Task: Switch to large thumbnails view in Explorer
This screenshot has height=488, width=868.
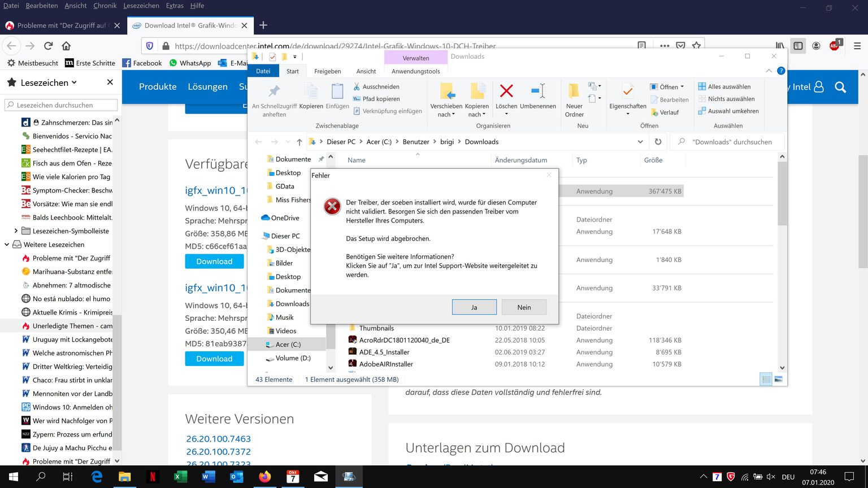Action: click(779, 380)
